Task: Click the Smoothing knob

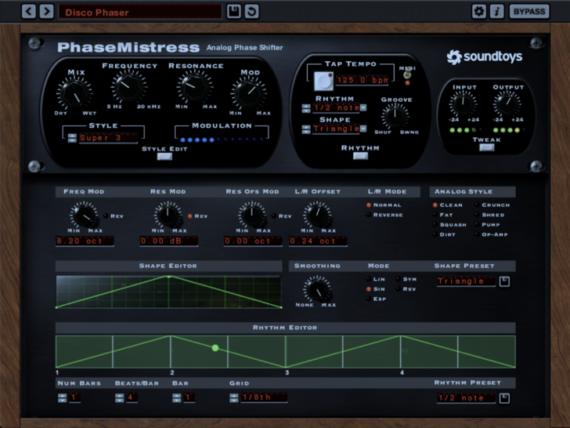Action: 318,290
